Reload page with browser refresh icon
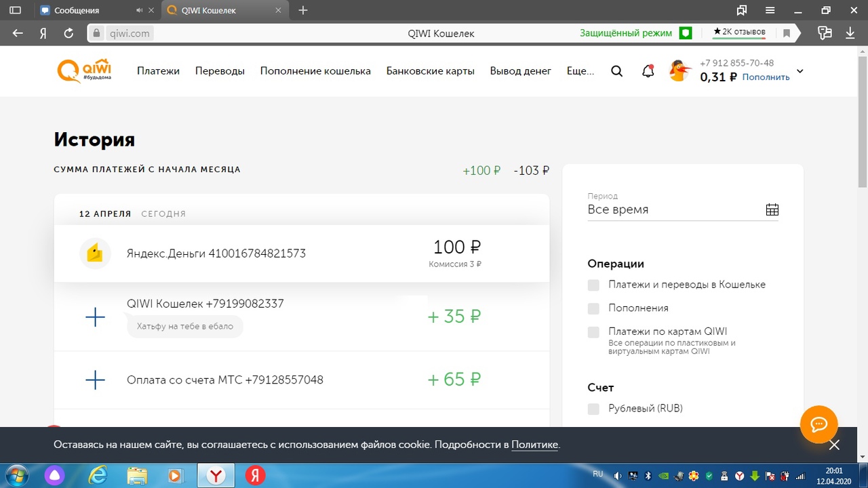This screenshot has height=488, width=868. pyautogui.click(x=68, y=33)
